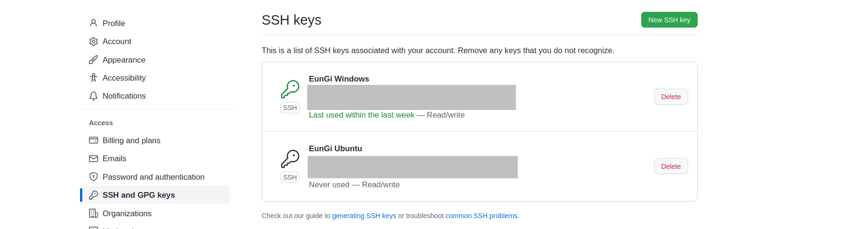
Task: Click the Account gear icon
Action: click(94, 42)
